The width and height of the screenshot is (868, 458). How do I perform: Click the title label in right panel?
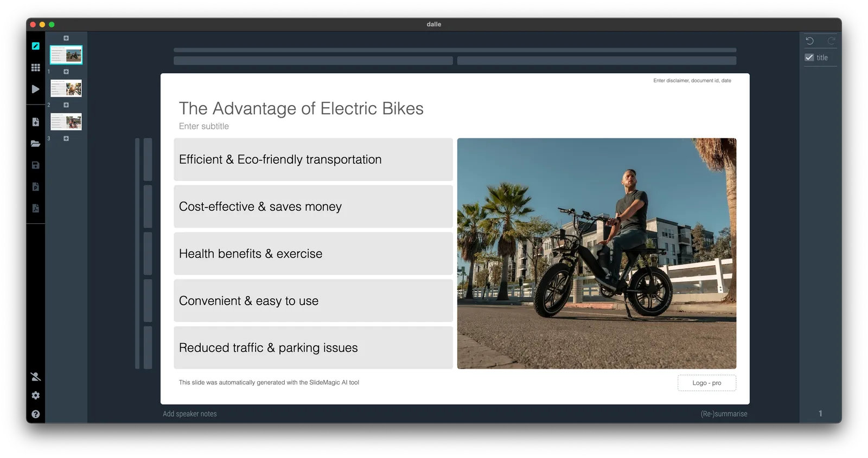[x=822, y=57]
